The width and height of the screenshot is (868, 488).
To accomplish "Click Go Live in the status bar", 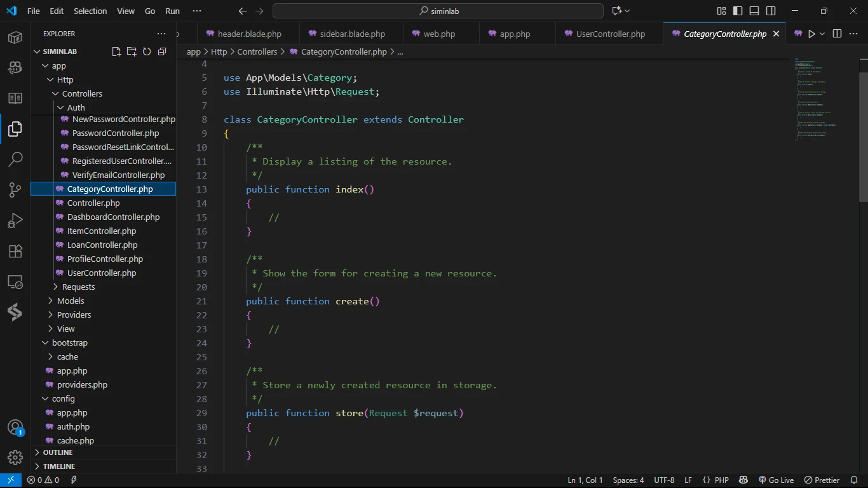I will [x=776, y=480].
